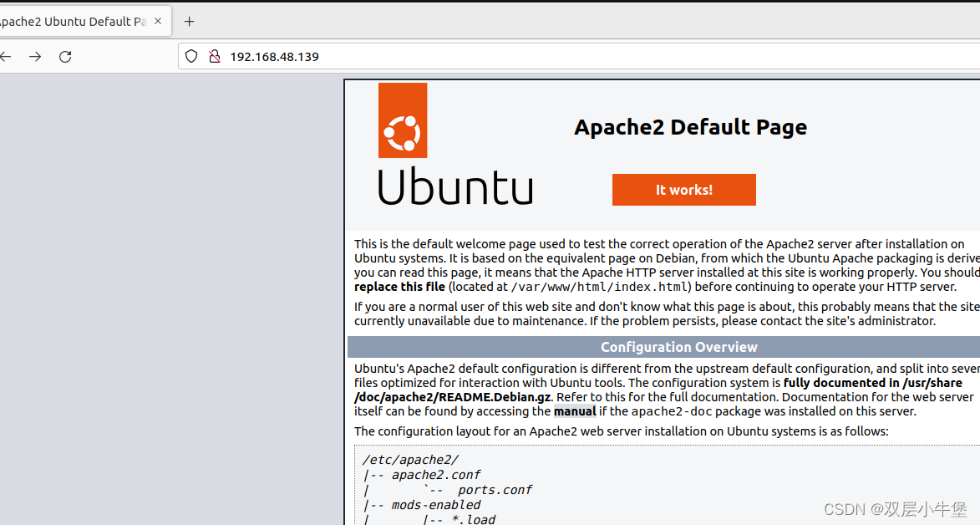This screenshot has width=980, height=525.
Task: Open the tracking protection shield icon
Action: (x=191, y=56)
